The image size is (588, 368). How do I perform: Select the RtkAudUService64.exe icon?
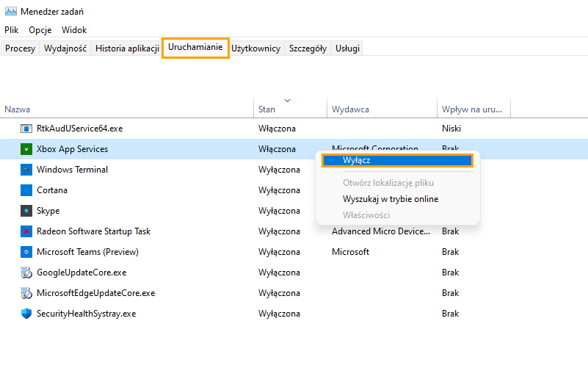pyautogui.click(x=26, y=129)
